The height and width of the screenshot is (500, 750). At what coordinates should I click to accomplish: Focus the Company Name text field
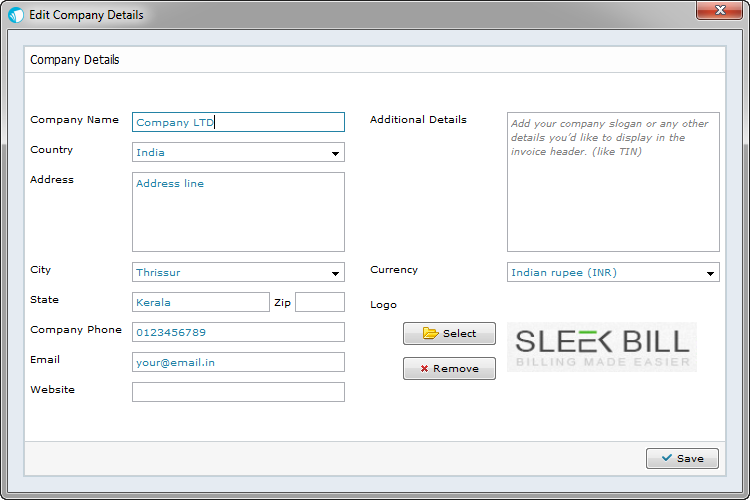238,122
